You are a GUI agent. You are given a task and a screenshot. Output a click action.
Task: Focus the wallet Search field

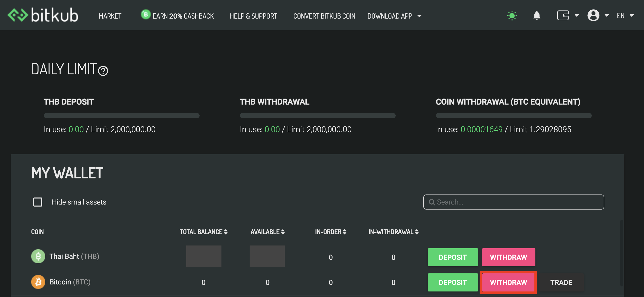pyautogui.click(x=514, y=202)
